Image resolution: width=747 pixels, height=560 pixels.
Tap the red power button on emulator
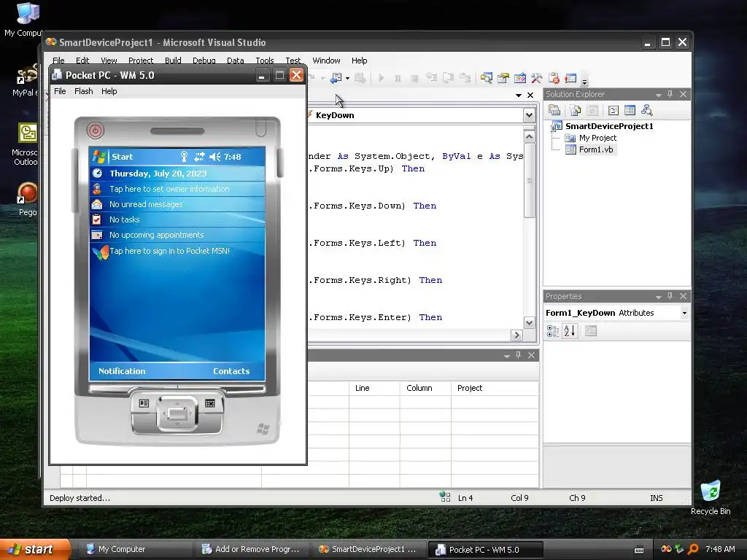pos(96,131)
